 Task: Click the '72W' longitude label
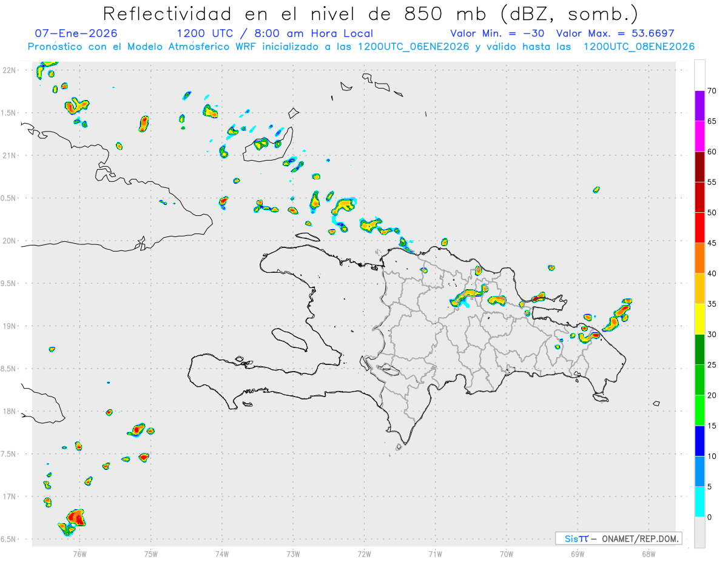[364, 554]
